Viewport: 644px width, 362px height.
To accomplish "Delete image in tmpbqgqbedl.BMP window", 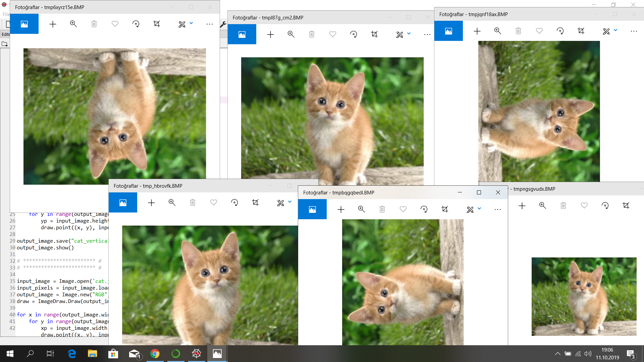I will point(382,209).
